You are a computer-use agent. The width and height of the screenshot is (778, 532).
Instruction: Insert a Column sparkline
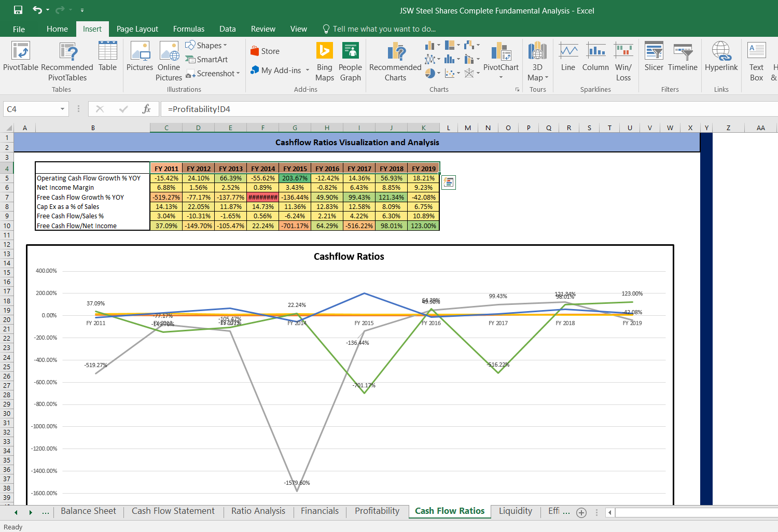pos(595,57)
